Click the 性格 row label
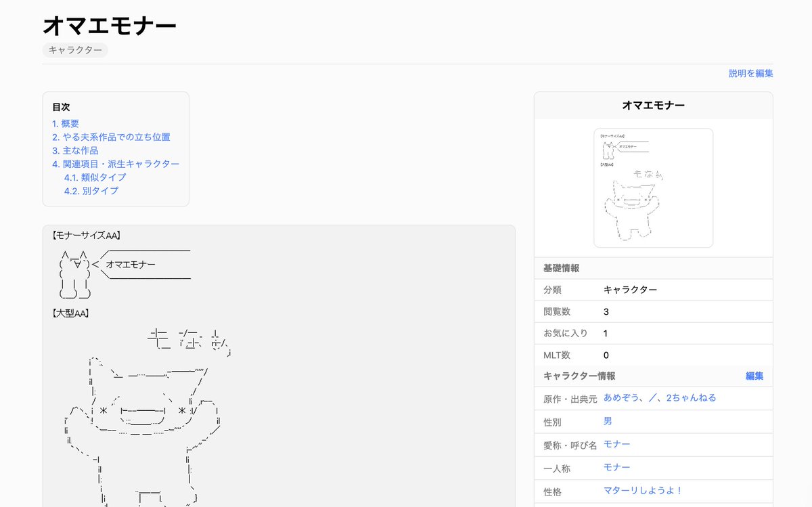Image resolution: width=812 pixels, height=507 pixels. pos(552,491)
